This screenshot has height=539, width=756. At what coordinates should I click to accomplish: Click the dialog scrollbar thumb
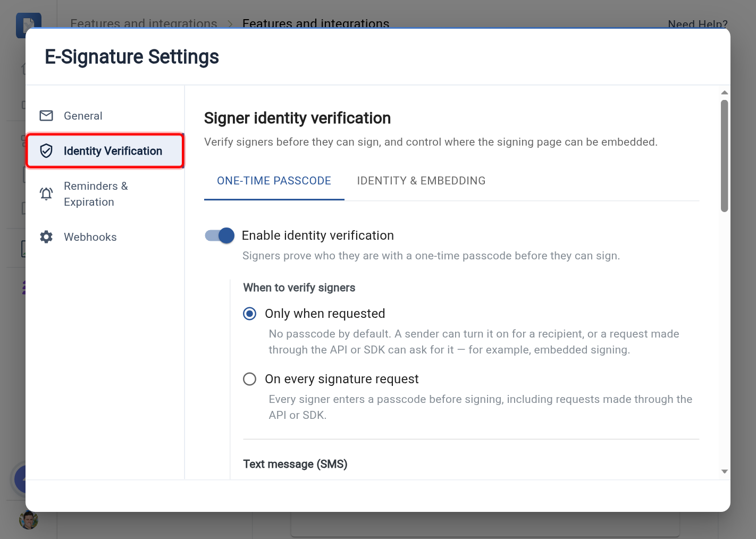724,156
